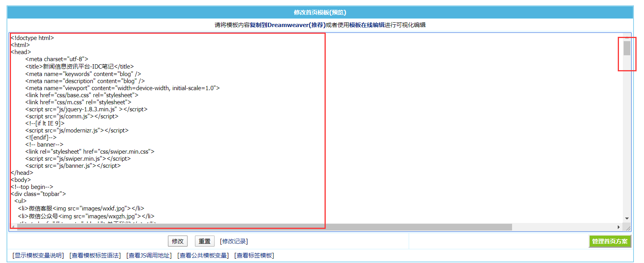
Task: Open 显示模板变量说明 link
Action: [x=38, y=256]
